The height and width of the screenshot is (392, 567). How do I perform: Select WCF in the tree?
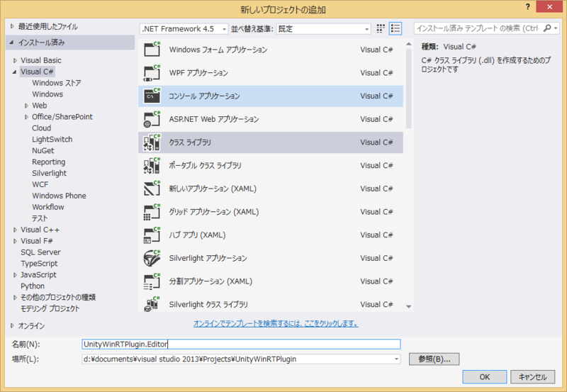point(40,184)
